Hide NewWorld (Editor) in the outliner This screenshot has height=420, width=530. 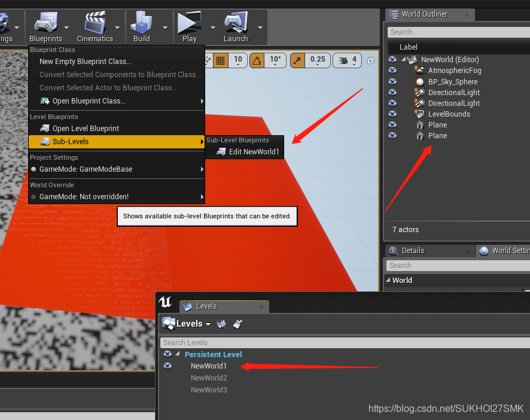click(392, 59)
